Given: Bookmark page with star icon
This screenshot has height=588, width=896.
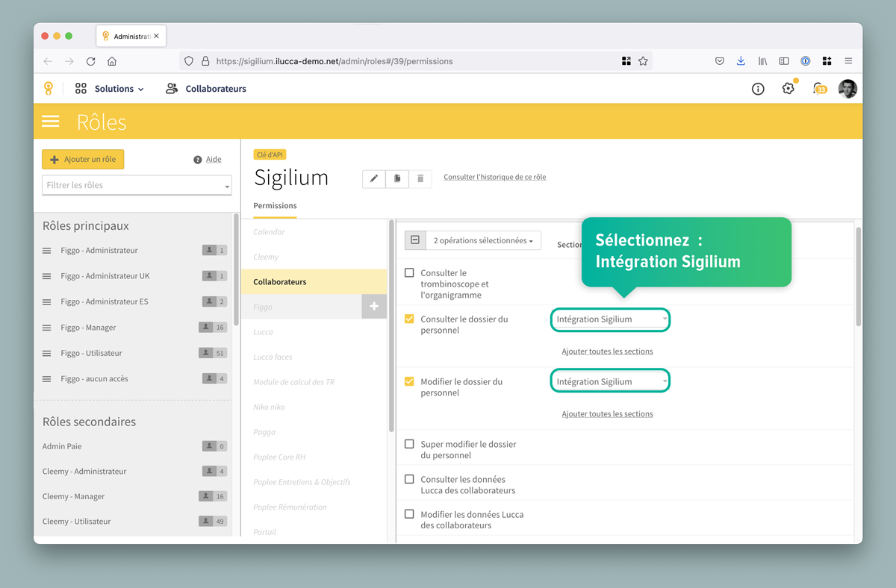Looking at the screenshot, I should 643,61.
